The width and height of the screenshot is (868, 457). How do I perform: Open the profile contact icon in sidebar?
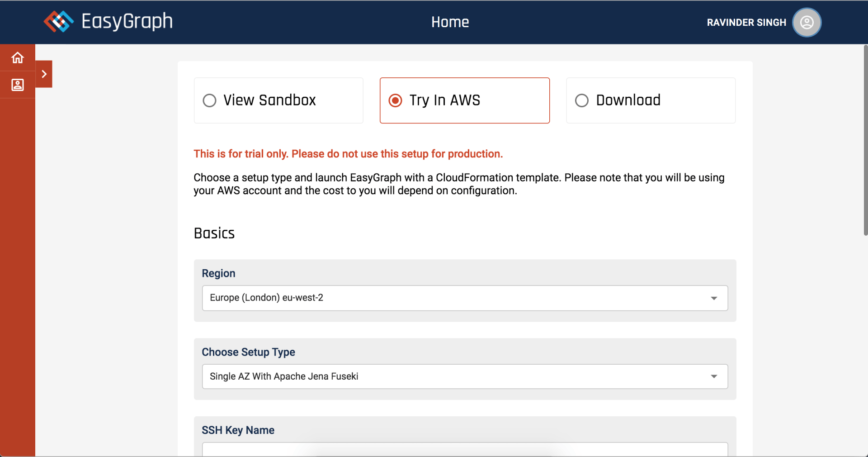18,85
